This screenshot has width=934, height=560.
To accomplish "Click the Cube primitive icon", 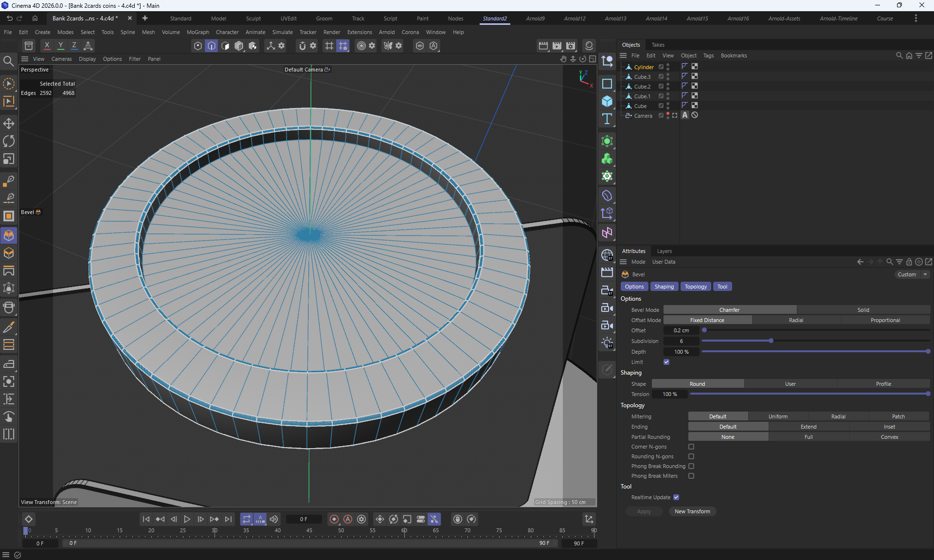I will click(607, 101).
